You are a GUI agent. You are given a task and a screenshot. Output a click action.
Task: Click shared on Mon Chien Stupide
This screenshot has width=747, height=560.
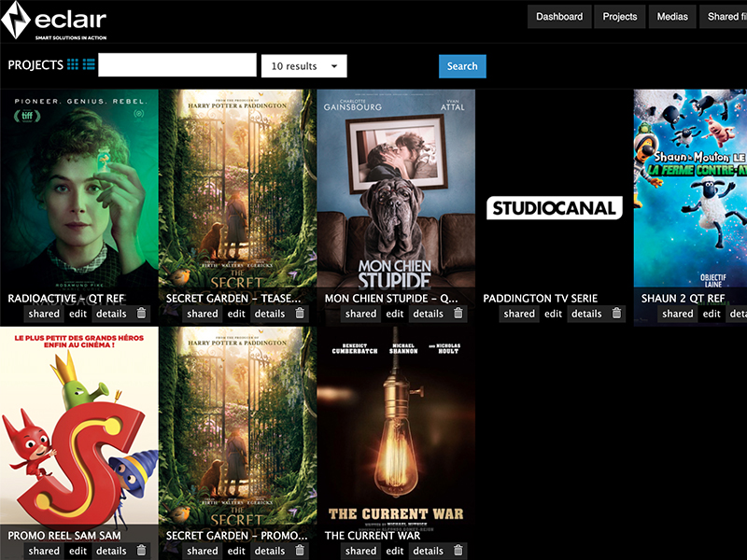pyautogui.click(x=360, y=314)
